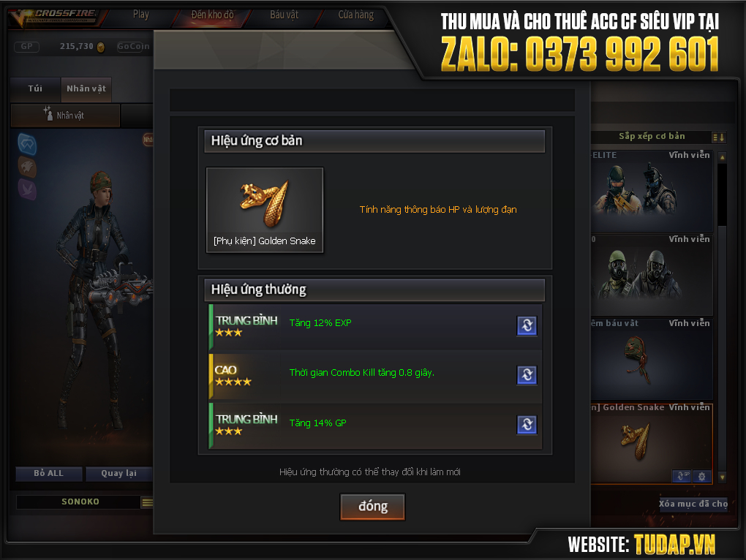Click the Quay lại button
This screenshot has width=746, height=560.
tap(119, 474)
